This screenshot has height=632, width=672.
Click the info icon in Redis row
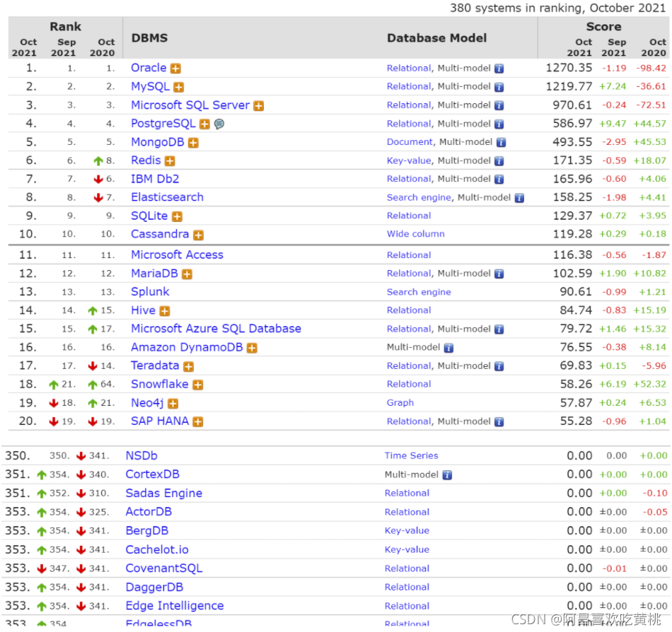pos(499,161)
